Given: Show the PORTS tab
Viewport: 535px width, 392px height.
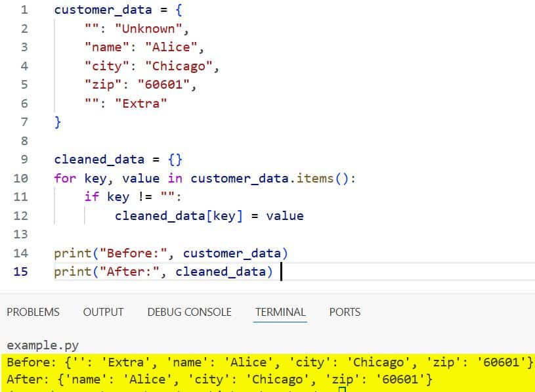Looking at the screenshot, I should [x=345, y=313].
